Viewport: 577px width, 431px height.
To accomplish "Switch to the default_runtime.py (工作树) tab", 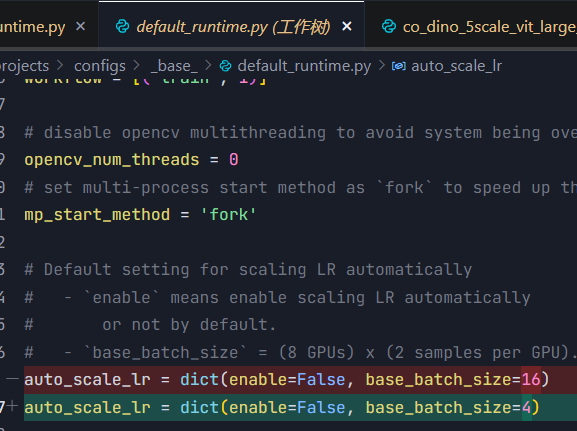I will click(x=233, y=27).
